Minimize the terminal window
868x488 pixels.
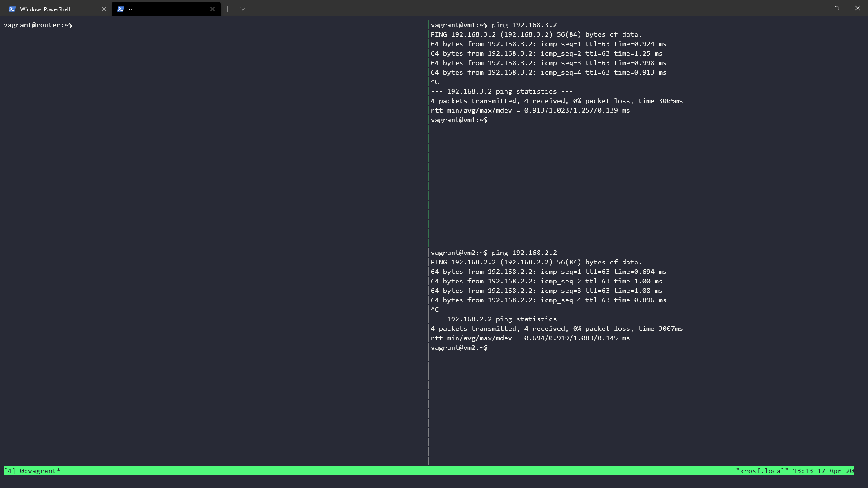(x=816, y=8)
